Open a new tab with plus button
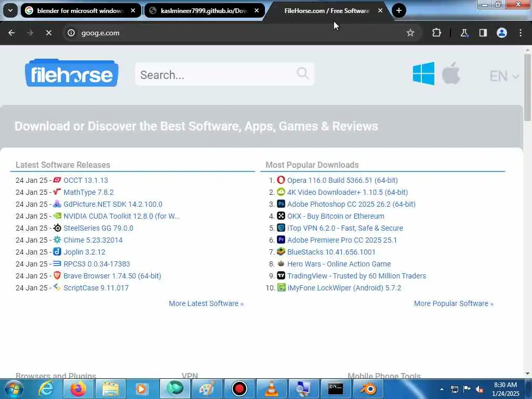This screenshot has width=532, height=399. click(x=399, y=10)
